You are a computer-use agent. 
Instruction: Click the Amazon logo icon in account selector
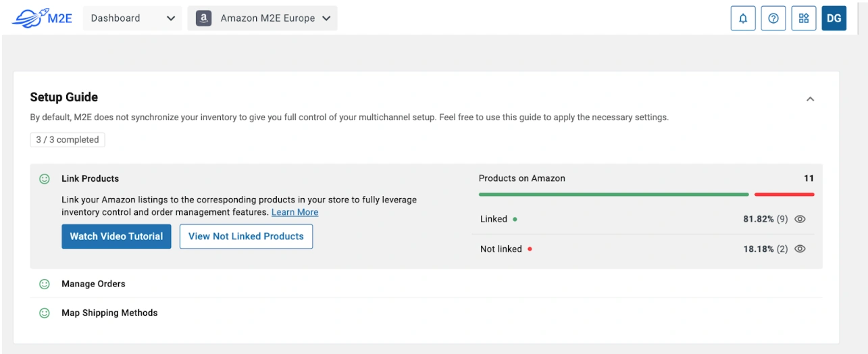(x=203, y=18)
